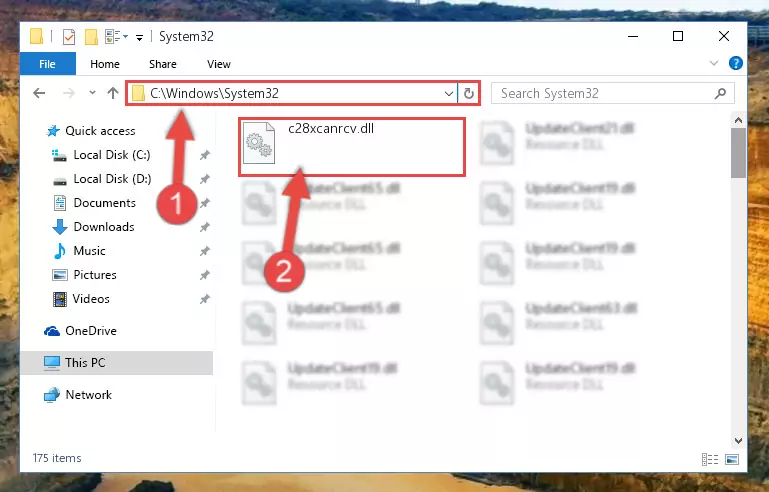Open the recent locations dropdown
This screenshot has height=492, width=769.
pos(92,93)
